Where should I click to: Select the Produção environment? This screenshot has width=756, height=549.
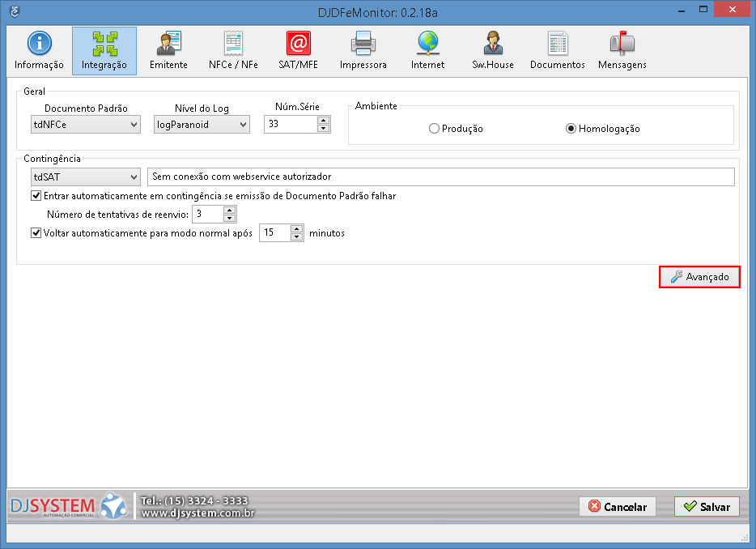tap(456, 129)
